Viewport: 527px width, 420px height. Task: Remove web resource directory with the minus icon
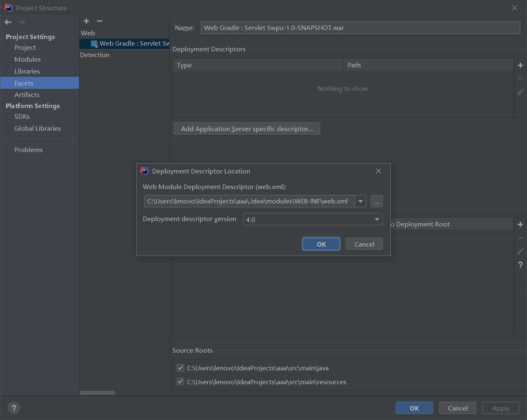point(520,238)
